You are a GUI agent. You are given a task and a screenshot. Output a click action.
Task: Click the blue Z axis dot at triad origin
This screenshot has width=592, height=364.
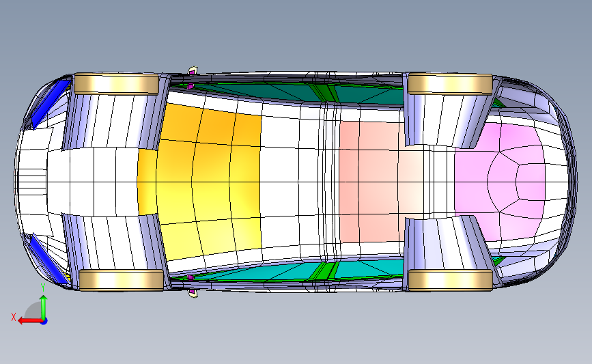click(x=44, y=322)
